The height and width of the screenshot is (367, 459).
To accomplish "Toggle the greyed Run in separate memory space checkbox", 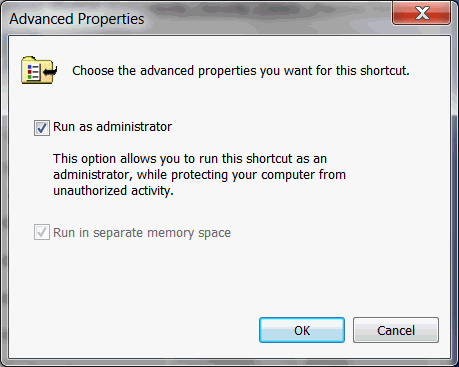I will [42, 232].
